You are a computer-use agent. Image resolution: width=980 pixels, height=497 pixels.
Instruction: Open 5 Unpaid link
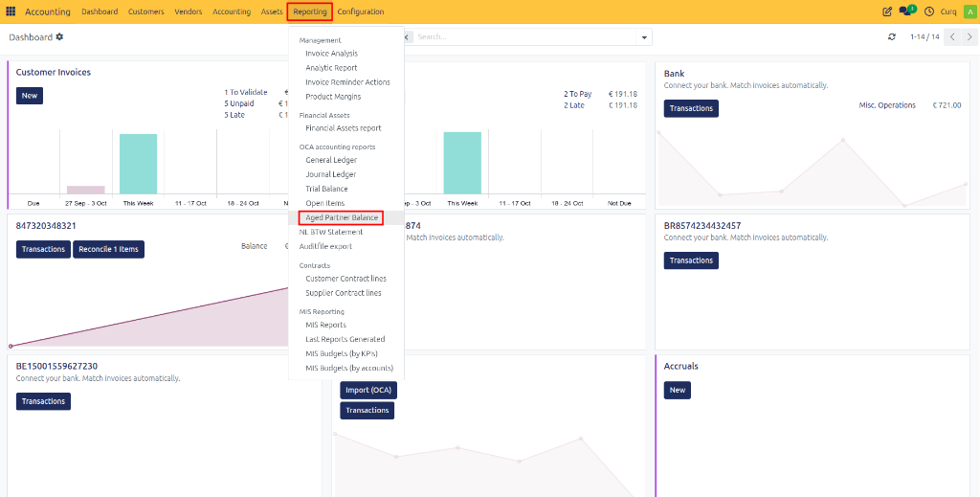(238, 103)
